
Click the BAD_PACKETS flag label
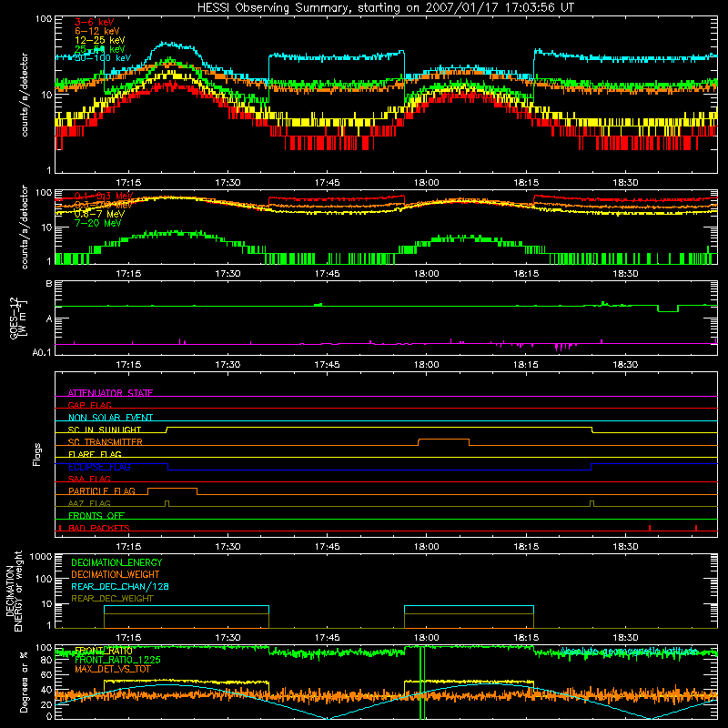point(99,528)
